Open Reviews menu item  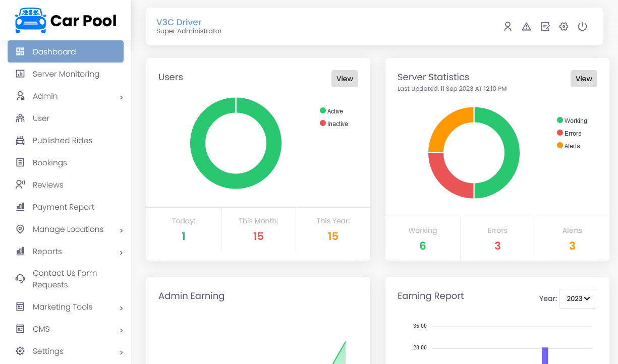pyautogui.click(x=66, y=185)
